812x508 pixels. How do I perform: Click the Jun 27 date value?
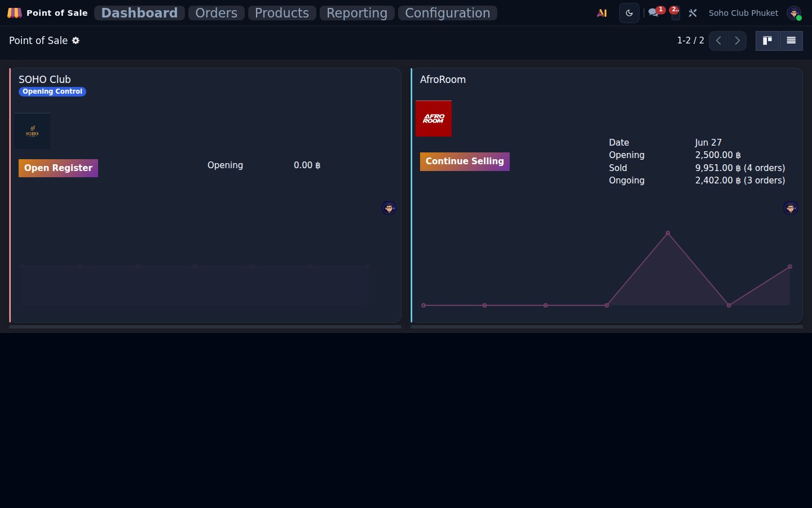point(708,143)
